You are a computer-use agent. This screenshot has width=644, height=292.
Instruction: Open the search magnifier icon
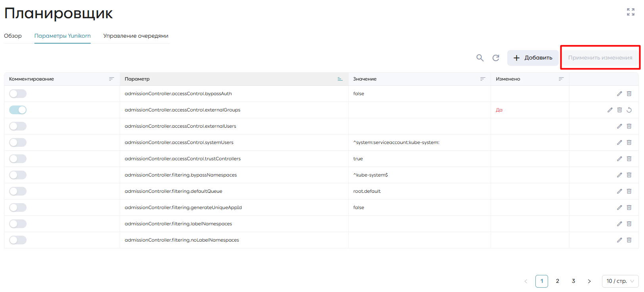(x=480, y=58)
